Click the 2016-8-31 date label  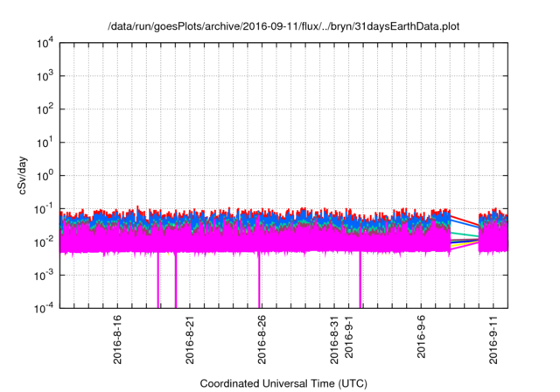click(x=334, y=339)
